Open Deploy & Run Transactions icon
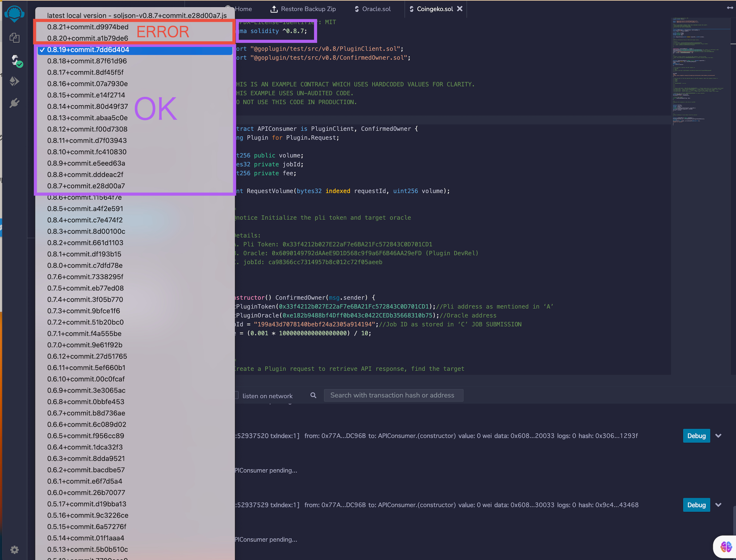Image resolution: width=736 pixels, height=560 pixels. click(x=14, y=81)
